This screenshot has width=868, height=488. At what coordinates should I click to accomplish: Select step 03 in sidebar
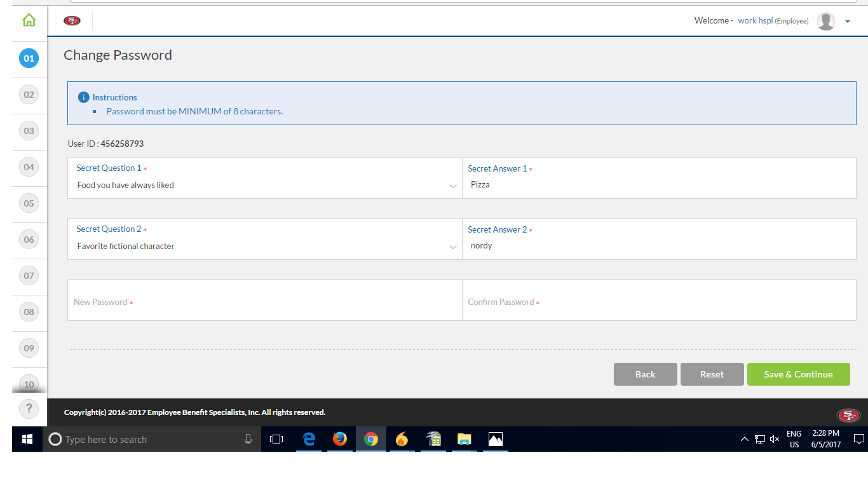[29, 131]
